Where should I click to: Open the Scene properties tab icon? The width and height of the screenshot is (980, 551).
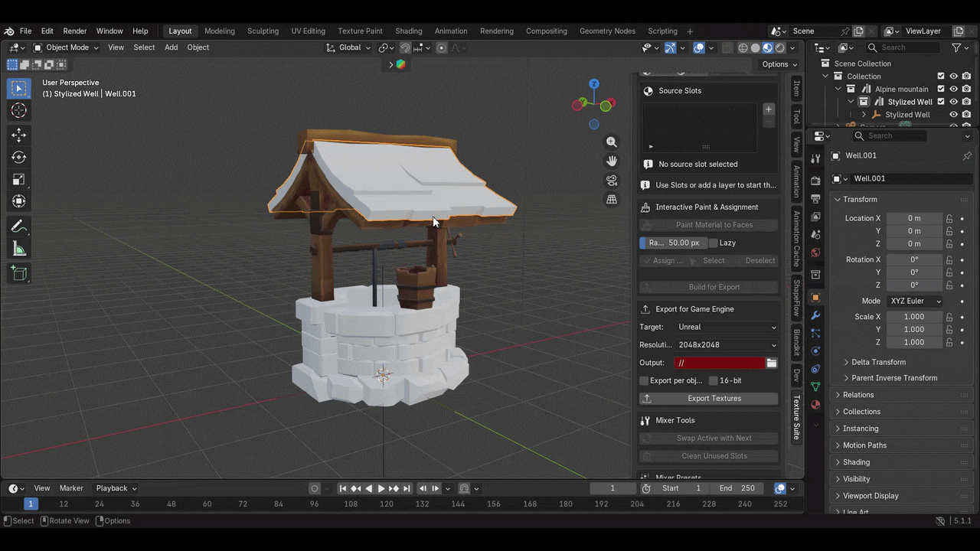[815, 234]
